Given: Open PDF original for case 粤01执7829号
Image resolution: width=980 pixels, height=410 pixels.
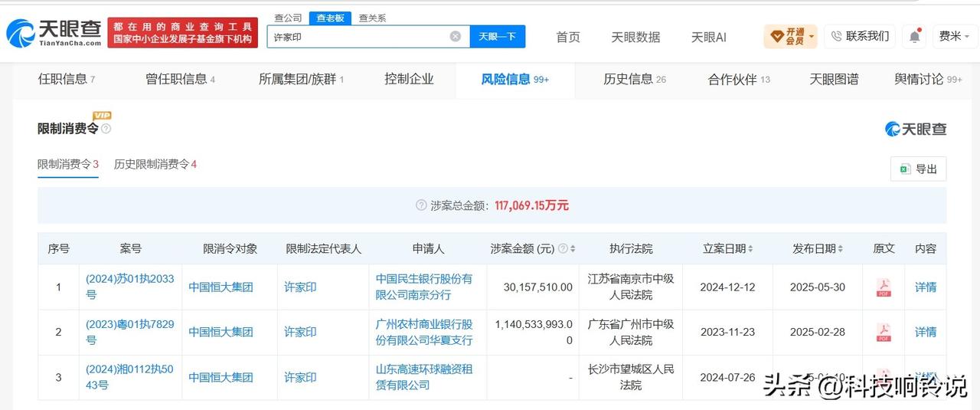Looking at the screenshot, I should coord(884,332).
